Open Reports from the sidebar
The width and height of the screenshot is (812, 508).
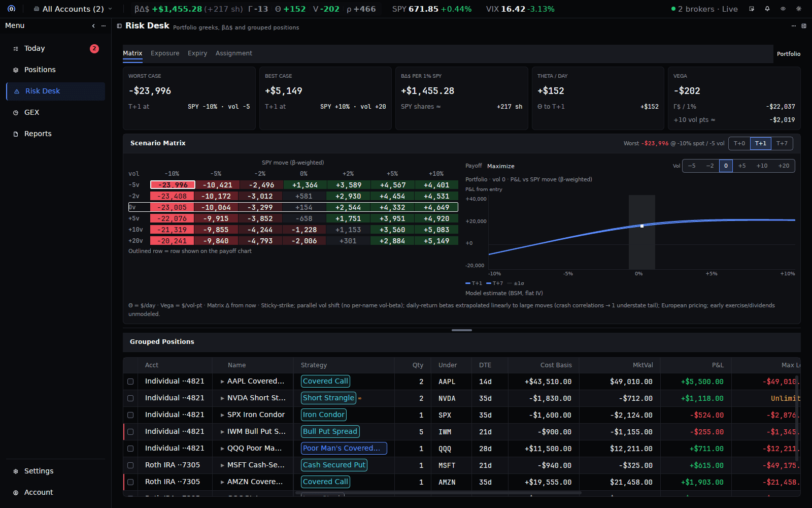[x=56, y=134]
